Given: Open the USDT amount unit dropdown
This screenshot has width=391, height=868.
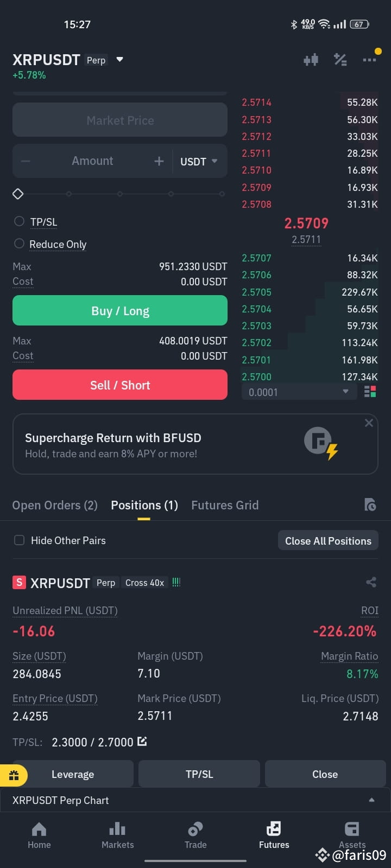Looking at the screenshot, I should click(199, 161).
